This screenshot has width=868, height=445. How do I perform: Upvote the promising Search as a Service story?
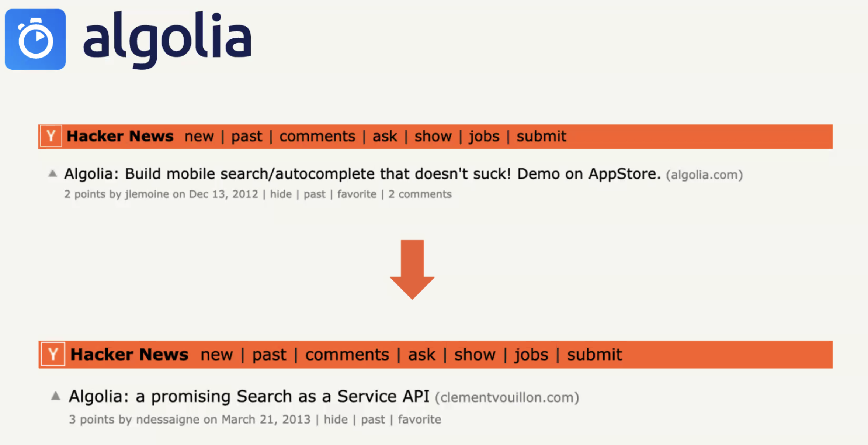pyautogui.click(x=56, y=396)
